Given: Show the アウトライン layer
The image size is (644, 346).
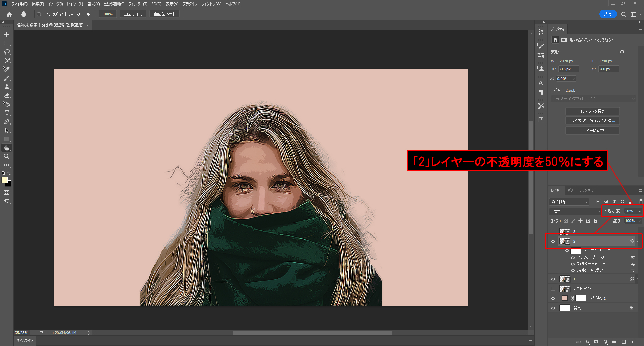Looking at the screenshot, I should (x=553, y=289).
